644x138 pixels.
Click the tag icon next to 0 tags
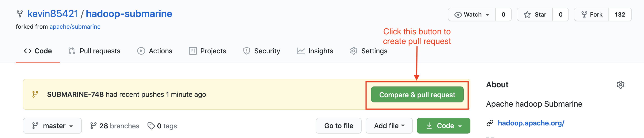coord(151,126)
